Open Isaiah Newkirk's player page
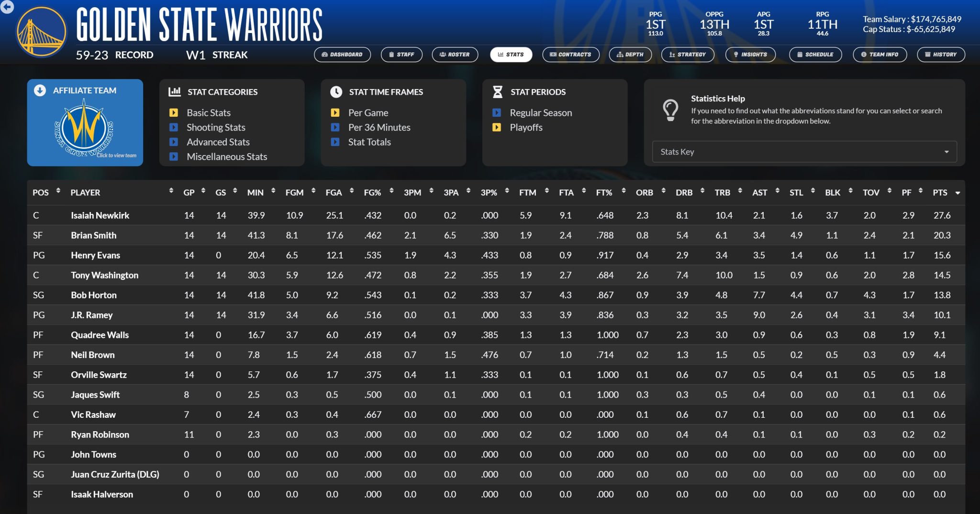Screen dimensions: 980x514 (100, 215)
